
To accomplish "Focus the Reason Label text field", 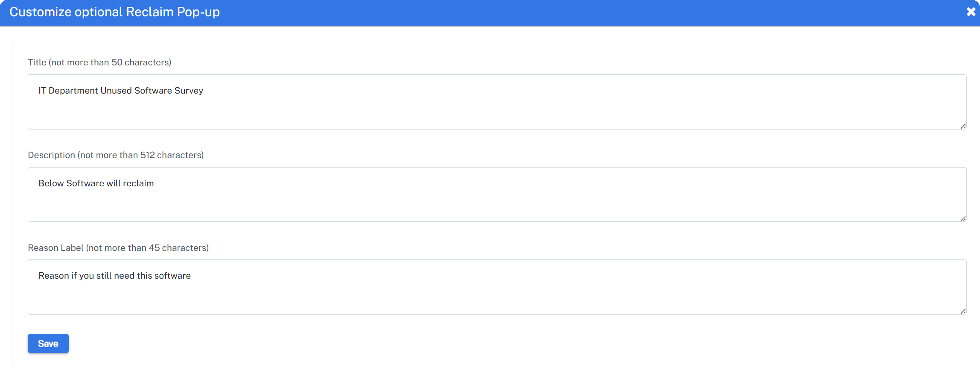I will [497, 287].
